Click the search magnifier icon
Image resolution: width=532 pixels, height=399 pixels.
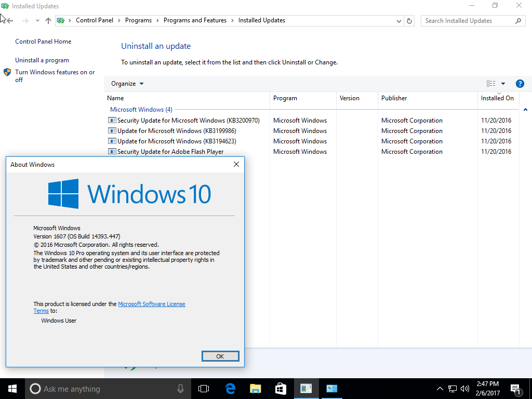(518, 21)
